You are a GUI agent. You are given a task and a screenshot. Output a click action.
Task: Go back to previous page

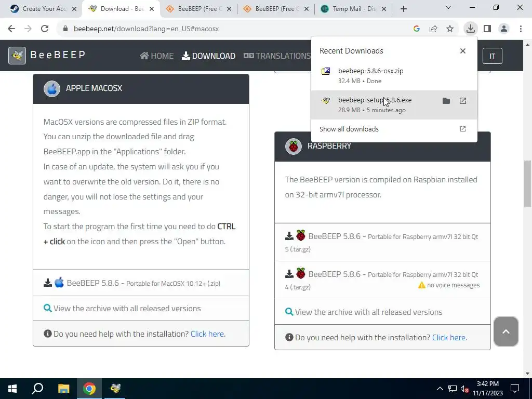pyautogui.click(x=11, y=29)
